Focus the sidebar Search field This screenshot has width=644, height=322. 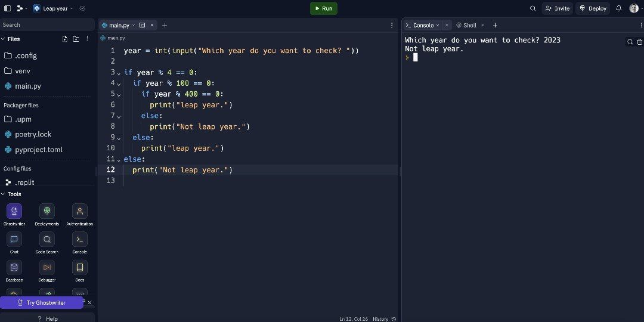(x=47, y=24)
